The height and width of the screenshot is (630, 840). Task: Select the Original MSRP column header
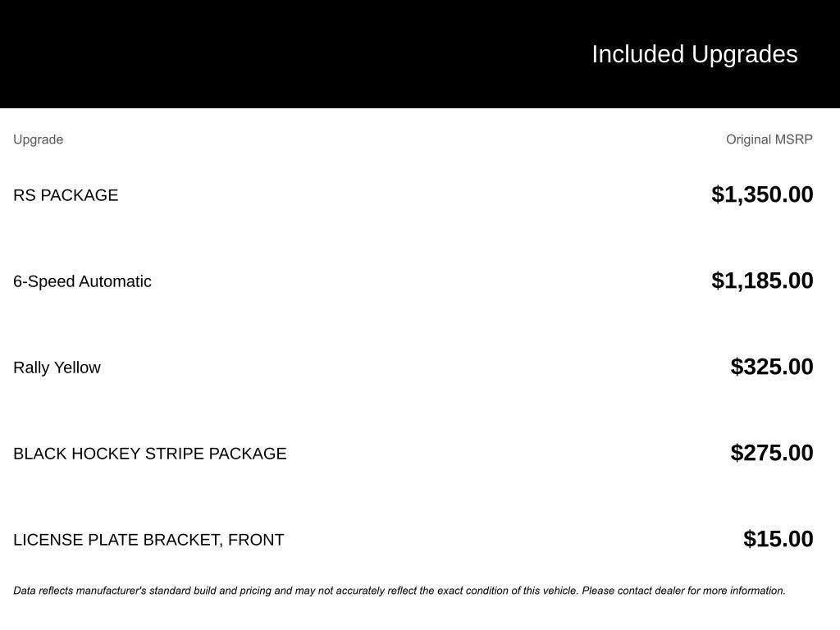pos(769,139)
